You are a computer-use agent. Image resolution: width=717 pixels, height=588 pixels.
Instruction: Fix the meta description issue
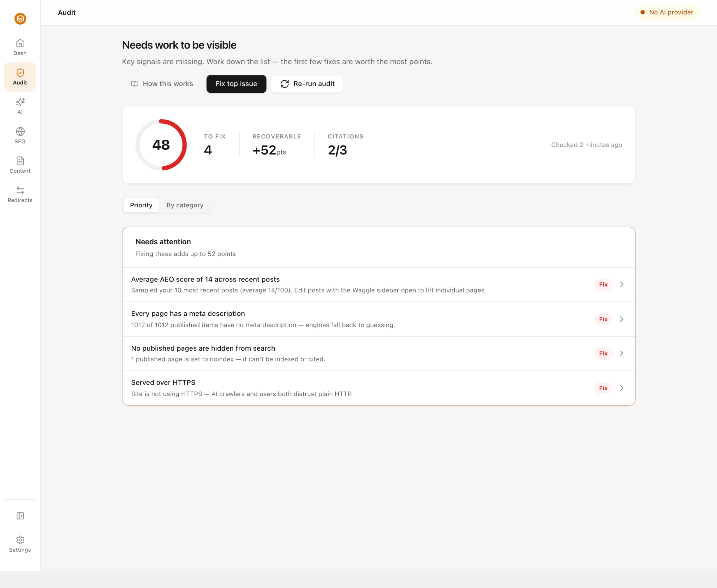(603, 319)
